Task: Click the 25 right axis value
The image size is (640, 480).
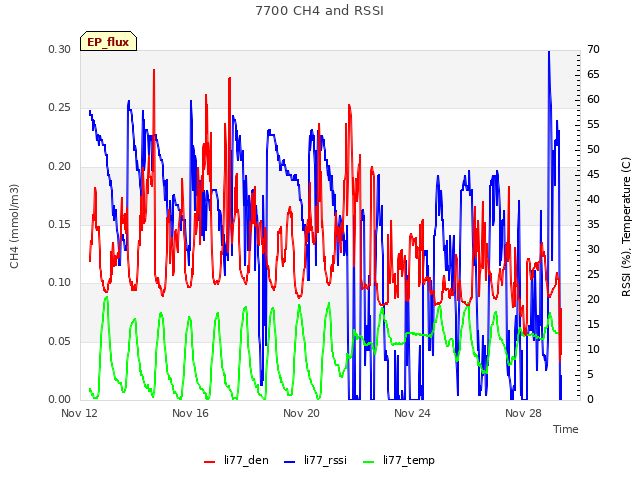Action: tap(593, 274)
